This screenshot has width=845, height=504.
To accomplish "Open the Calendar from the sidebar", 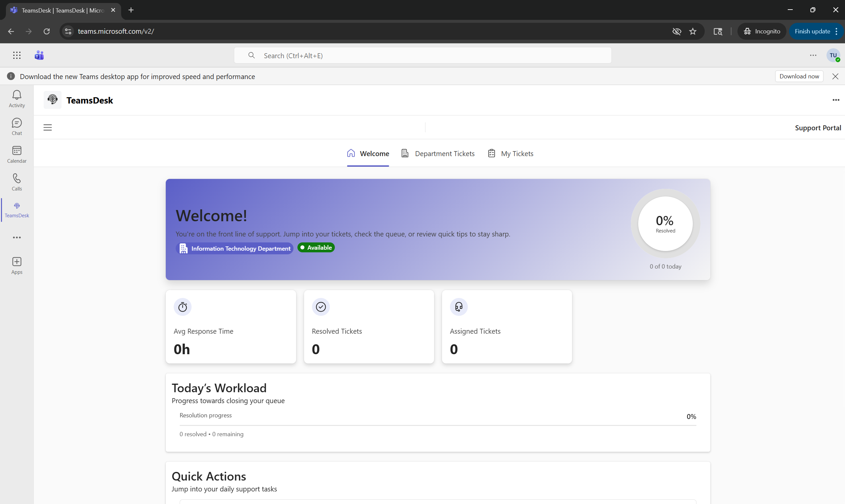I will [16, 154].
